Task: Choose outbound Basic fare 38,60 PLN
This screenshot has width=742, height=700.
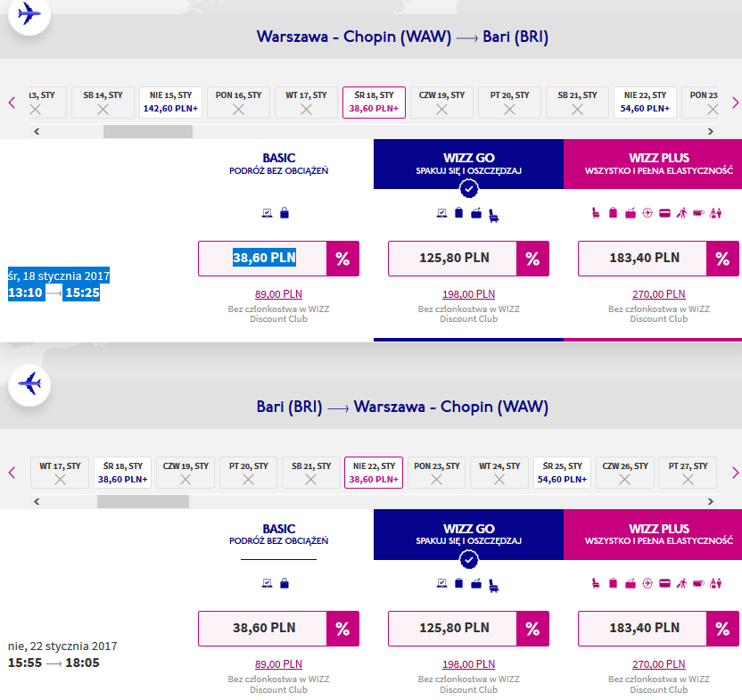Action: pos(263,259)
